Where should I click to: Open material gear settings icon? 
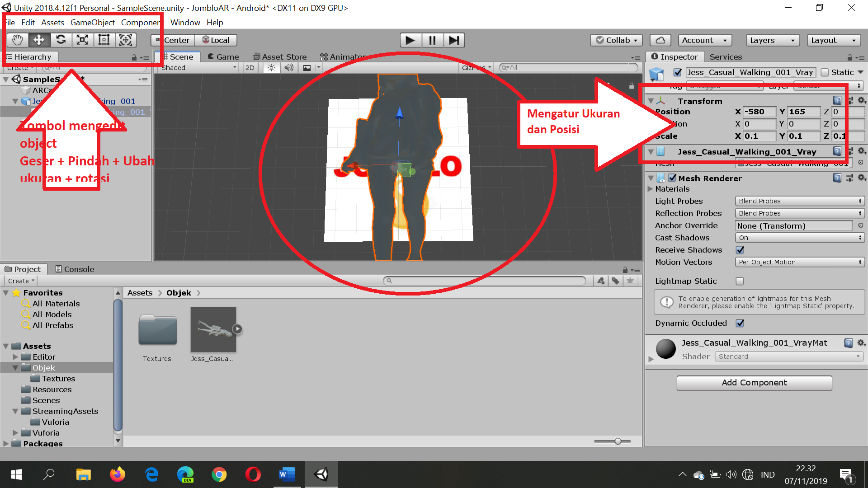(x=862, y=343)
